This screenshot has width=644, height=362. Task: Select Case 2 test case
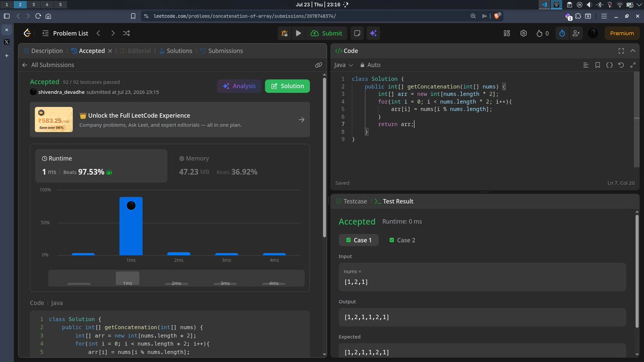pos(402,240)
